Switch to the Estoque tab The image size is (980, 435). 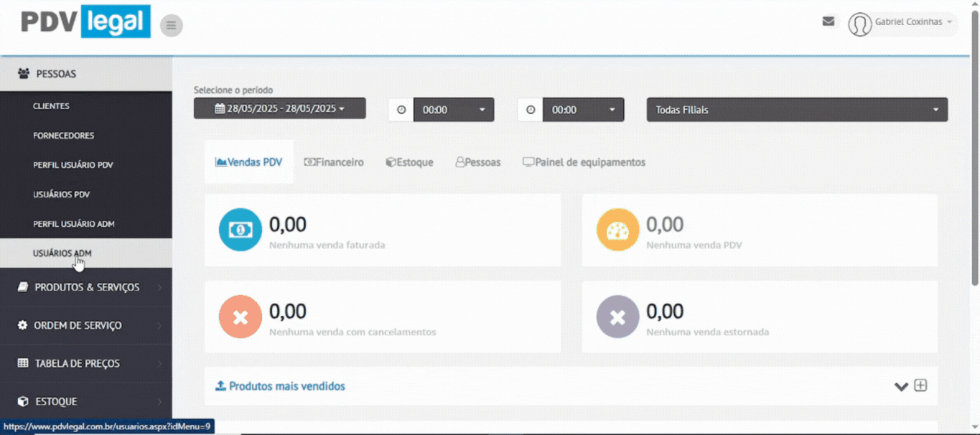click(x=409, y=162)
